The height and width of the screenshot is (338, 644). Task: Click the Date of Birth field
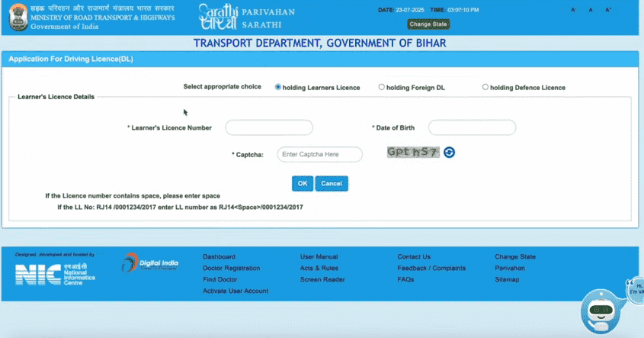(x=472, y=127)
